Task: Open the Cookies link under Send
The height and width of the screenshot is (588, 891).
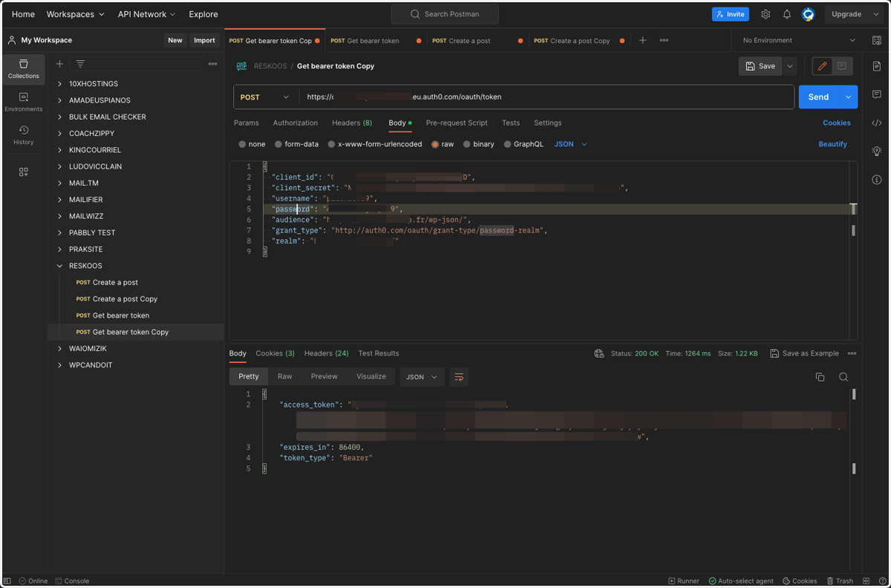Action: pyautogui.click(x=837, y=123)
